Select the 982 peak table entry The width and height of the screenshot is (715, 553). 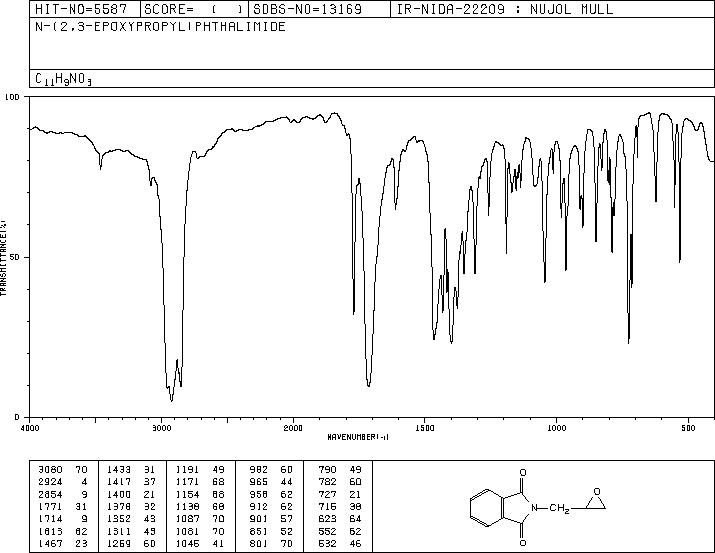271,470
